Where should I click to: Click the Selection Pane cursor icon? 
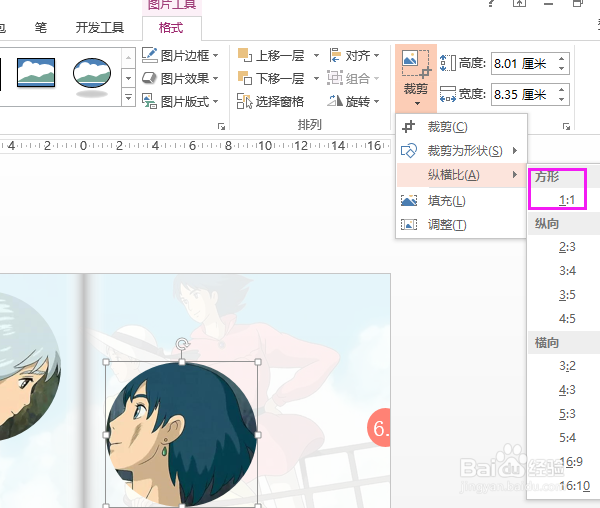tap(245, 101)
